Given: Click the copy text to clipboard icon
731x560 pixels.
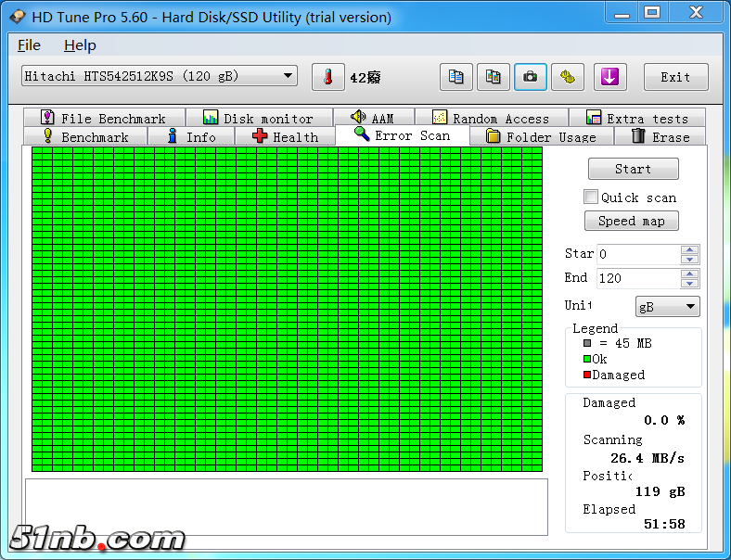Looking at the screenshot, I should [455, 77].
